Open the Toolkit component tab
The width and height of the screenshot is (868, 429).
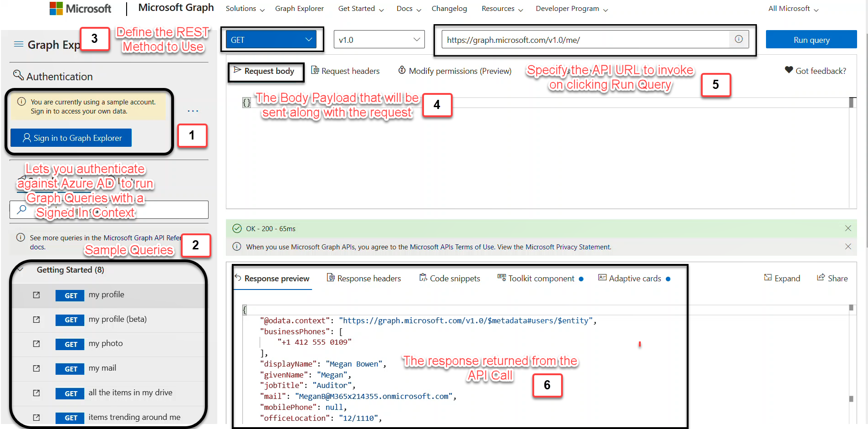[540, 278]
